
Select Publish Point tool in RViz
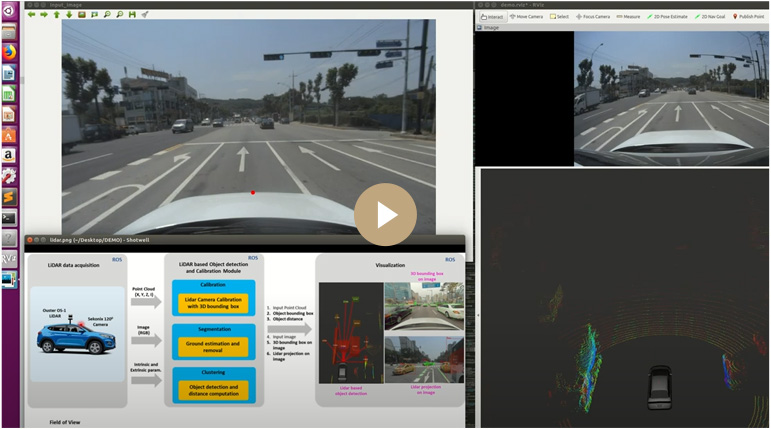[x=749, y=17]
